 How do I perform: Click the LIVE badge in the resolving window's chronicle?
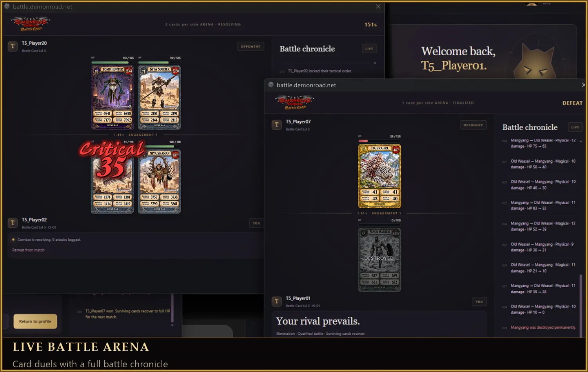[369, 49]
